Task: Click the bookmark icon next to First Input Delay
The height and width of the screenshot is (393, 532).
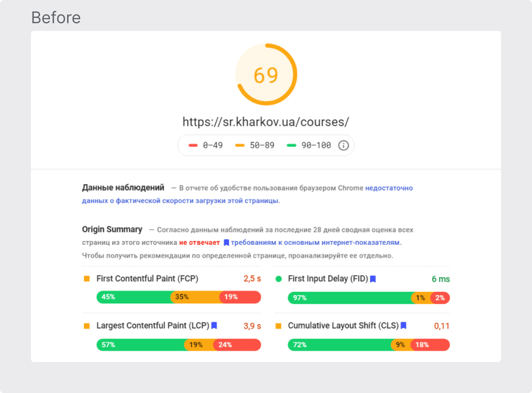Action: [x=373, y=279]
